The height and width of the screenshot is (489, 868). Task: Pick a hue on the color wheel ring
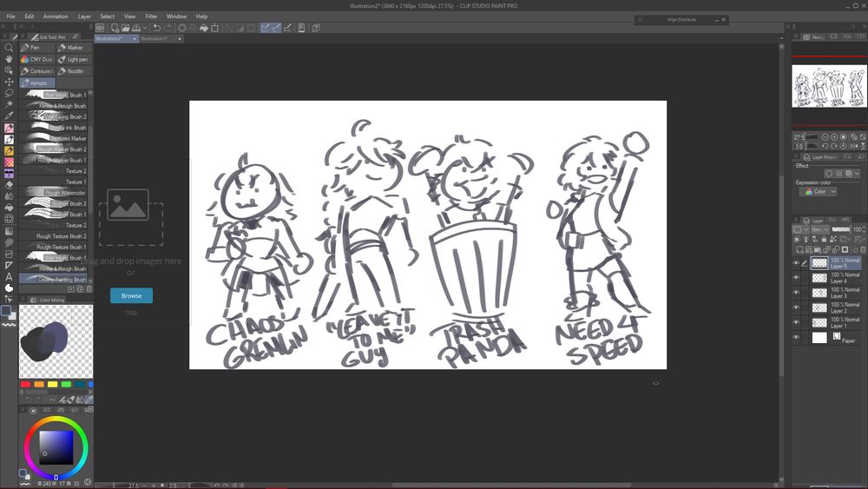(56, 420)
